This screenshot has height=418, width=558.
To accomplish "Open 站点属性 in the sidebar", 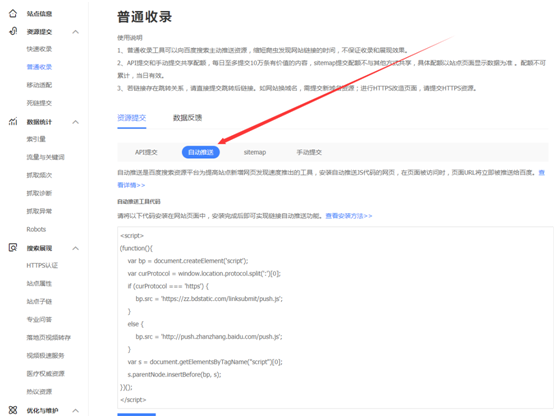I will [39, 284].
